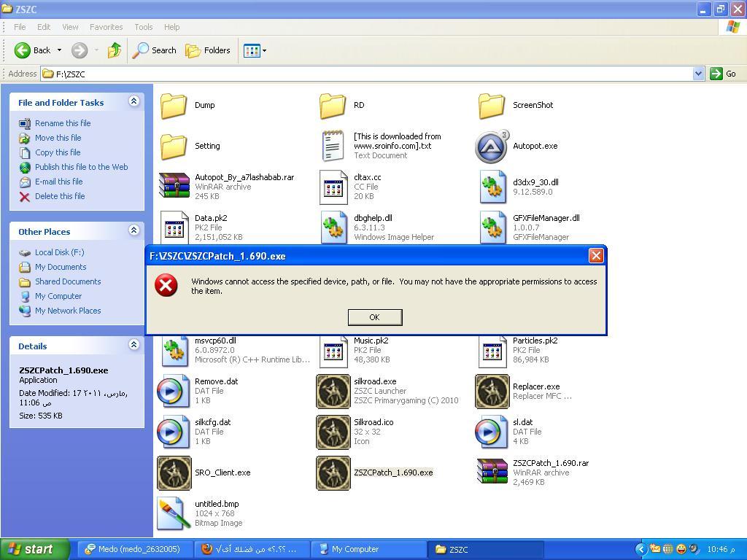Select the Autopot.exe icon
747x560 pixels.
tap(492, 146)
